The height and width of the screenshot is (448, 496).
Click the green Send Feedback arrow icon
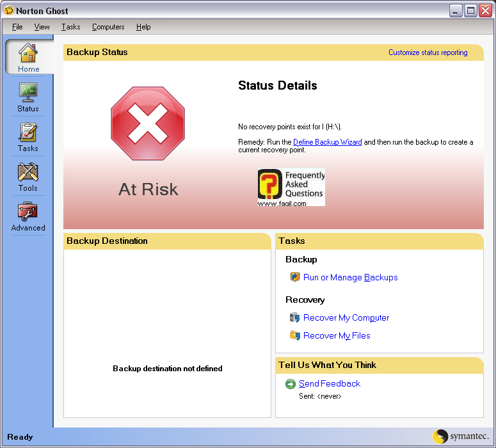[291, 384]
